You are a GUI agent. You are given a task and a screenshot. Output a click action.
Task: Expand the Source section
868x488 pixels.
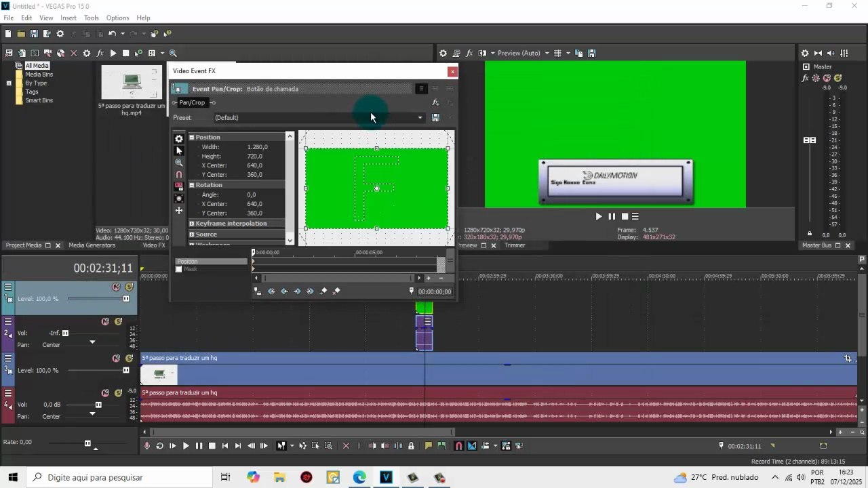click(x=192, y=235)
